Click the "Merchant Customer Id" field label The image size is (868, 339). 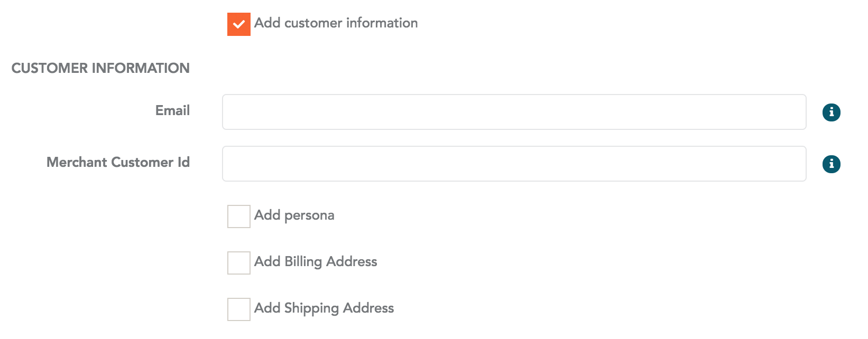click(118, 162)
